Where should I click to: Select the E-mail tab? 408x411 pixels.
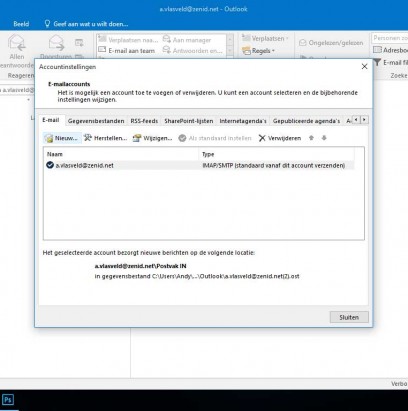[x=51, y=120]
